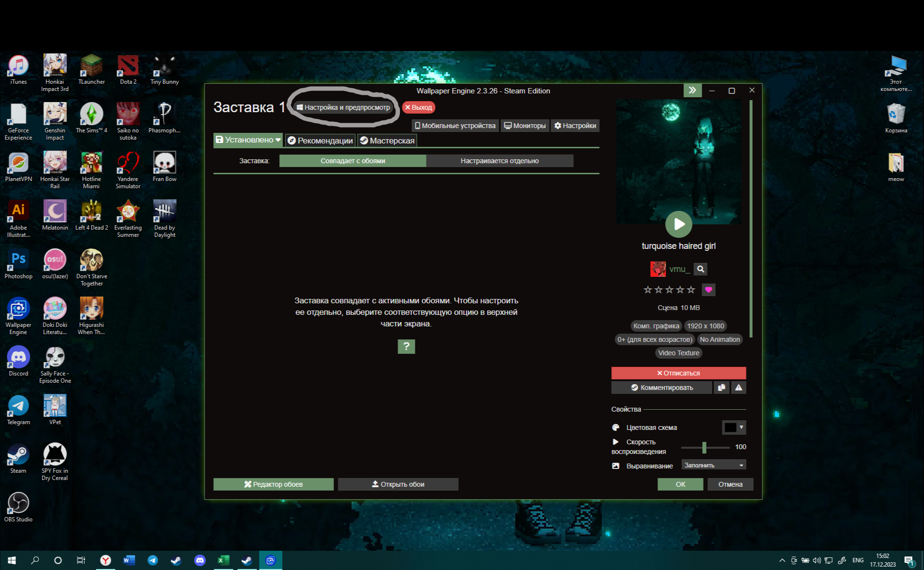Click the pink heart favorite icon
Viewport: 924px width, 570px height.
click(708, 290)
